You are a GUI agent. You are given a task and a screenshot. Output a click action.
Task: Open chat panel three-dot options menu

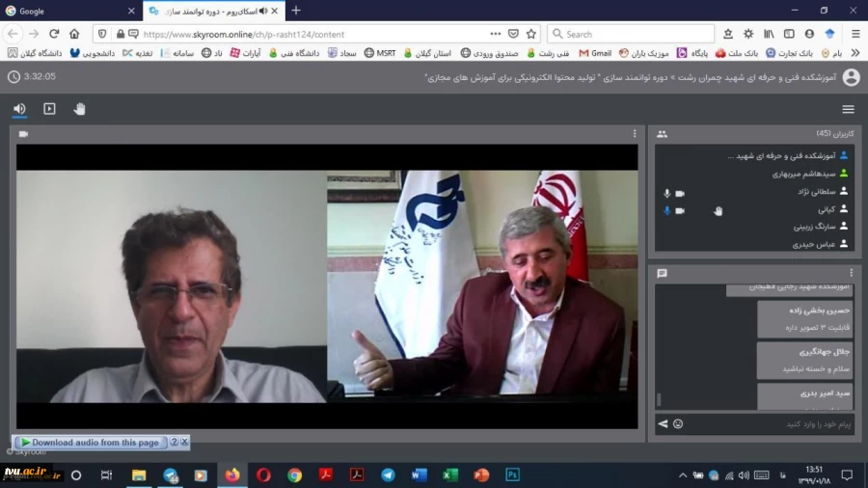click(x=851, y=273)
